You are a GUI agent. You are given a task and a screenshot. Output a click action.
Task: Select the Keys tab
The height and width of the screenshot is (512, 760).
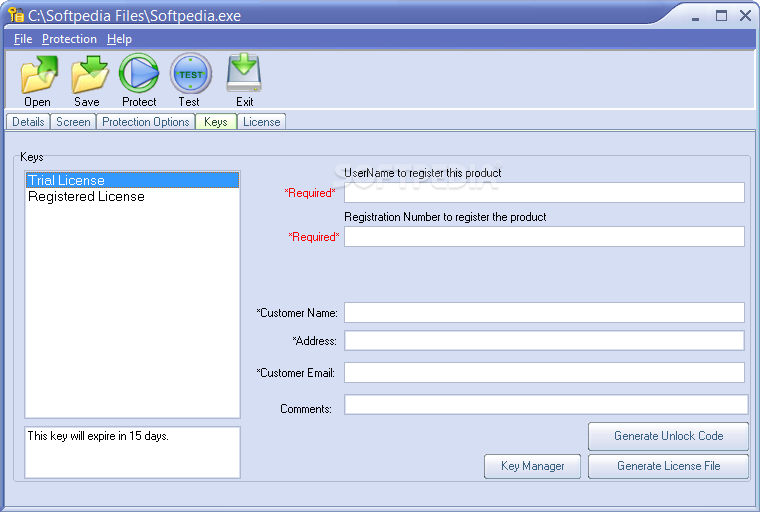pos(216,121)
